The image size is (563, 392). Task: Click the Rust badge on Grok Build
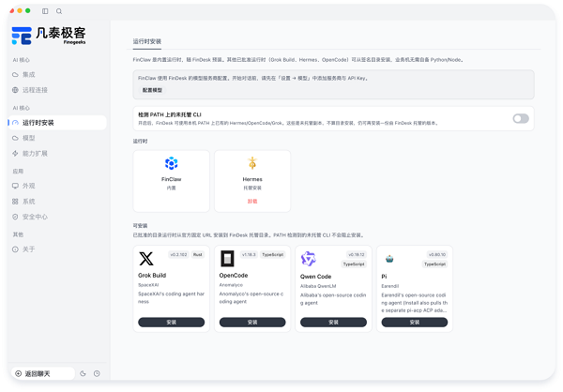pyautogui.click(x=198, y=254)
